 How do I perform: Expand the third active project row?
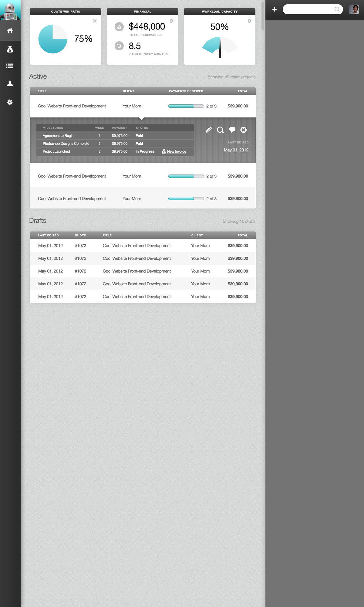coord(143,198)
